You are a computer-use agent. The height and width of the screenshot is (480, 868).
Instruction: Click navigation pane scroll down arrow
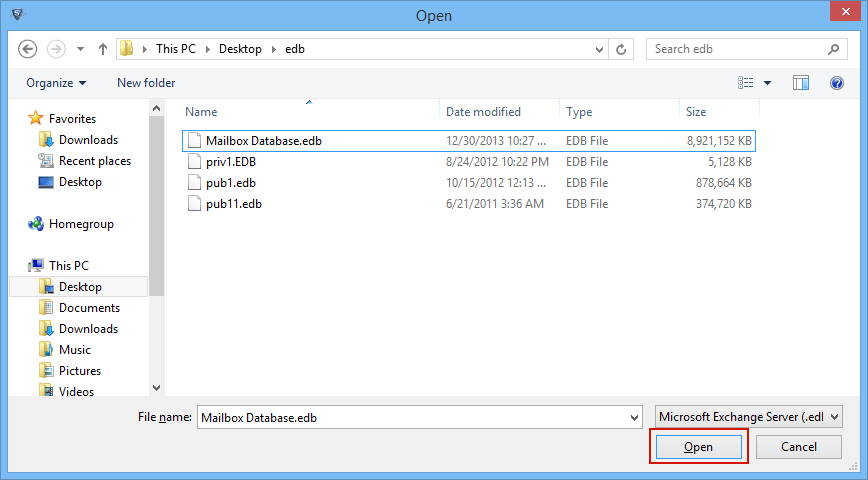(x=157, y=388)
